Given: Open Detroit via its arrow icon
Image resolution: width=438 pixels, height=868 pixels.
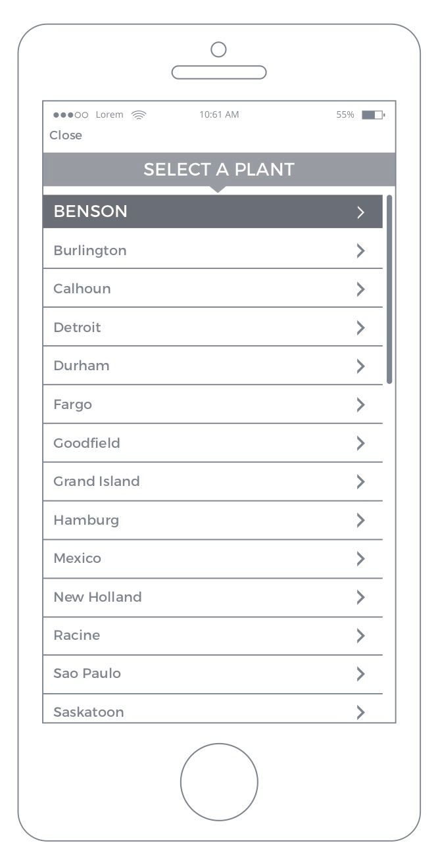Looking at the screenshot, I should 360,327.
